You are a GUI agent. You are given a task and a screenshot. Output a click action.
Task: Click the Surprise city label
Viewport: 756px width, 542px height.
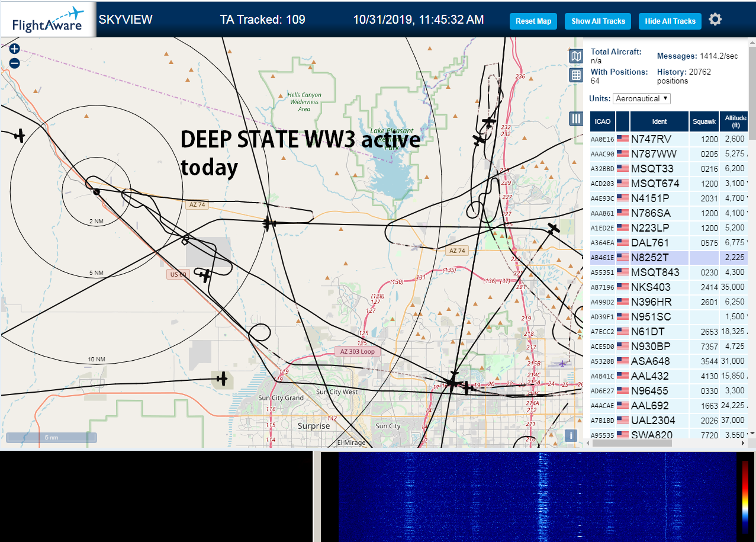[x=314, y=426]
